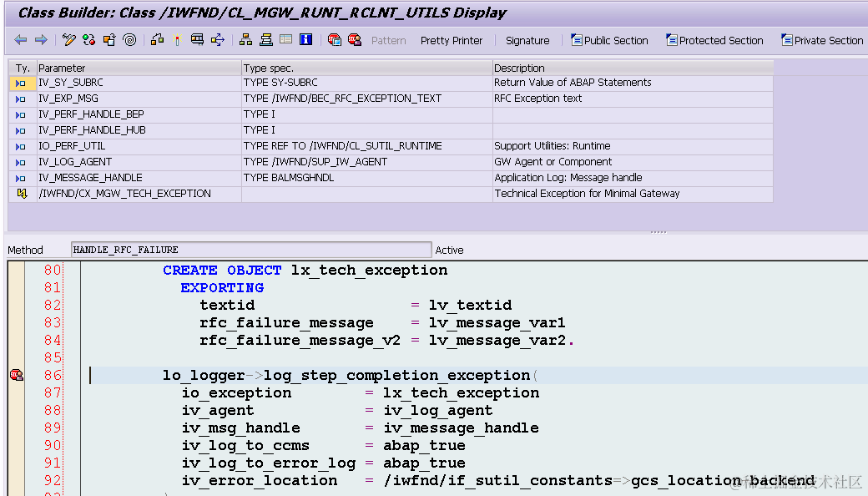Set session breakpoint stop icon
Image resolution: width=868 pixels, height=496 pixels.
coord(335,40)
